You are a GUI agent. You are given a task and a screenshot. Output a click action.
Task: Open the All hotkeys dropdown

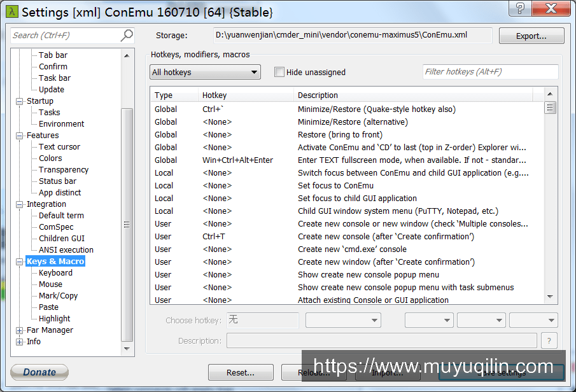tap(205, 72)
